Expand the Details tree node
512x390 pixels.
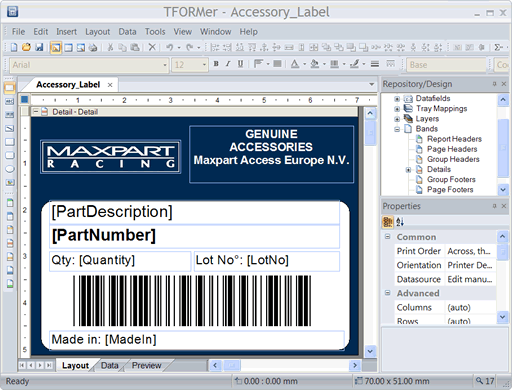click(x=408, y=170)
